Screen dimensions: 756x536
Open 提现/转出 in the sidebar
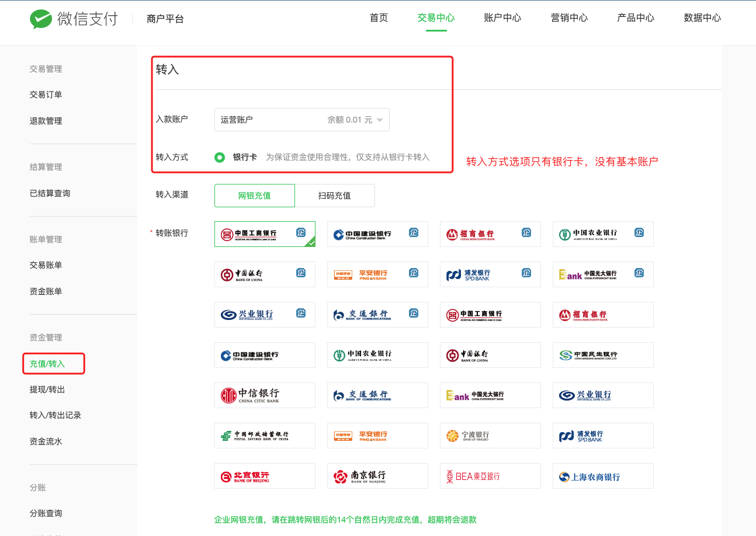[x=47, y=389]
